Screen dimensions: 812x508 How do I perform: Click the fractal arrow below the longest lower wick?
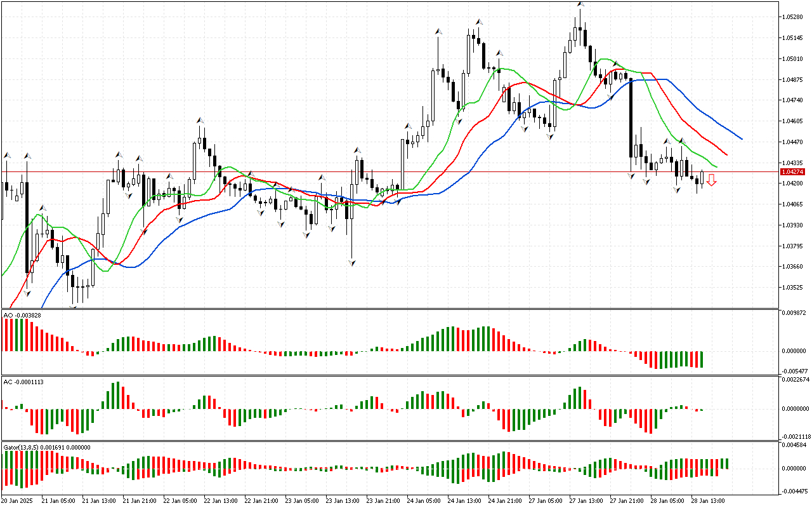tap(351, 262)
